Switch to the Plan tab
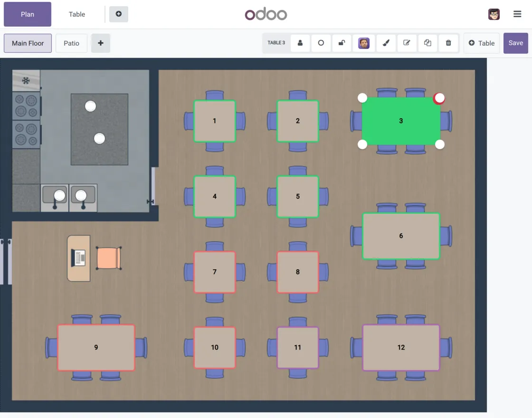The image size is (532, 418). click(x=28, y=14)
